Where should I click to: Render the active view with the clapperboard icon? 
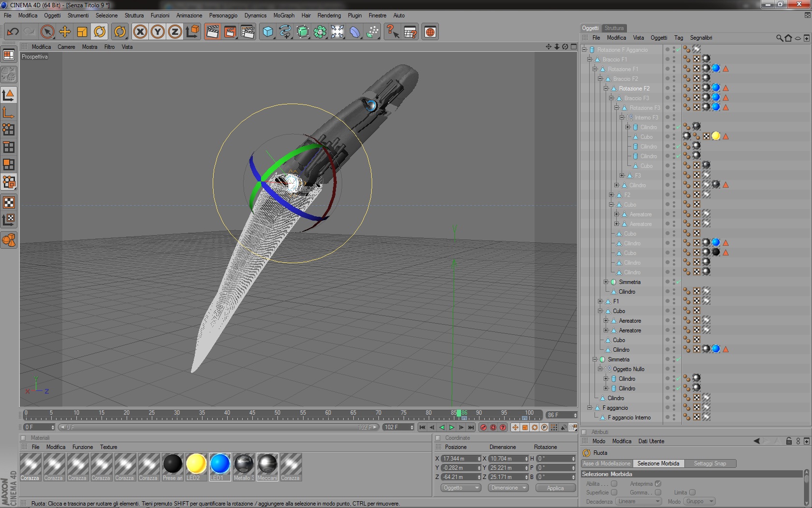212,32
